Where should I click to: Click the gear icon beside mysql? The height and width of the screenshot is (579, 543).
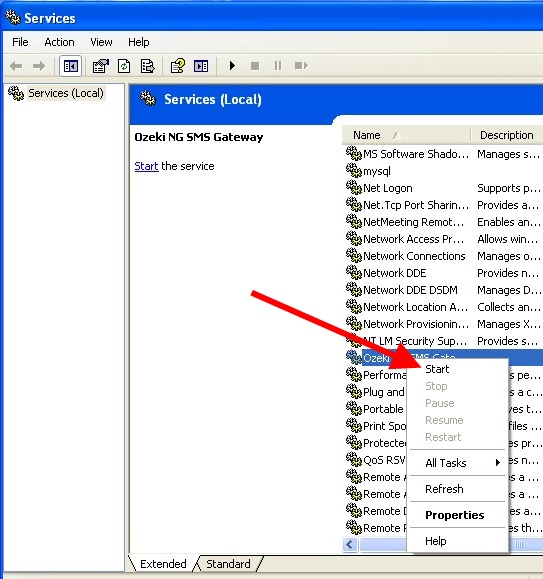coord(354,170)
